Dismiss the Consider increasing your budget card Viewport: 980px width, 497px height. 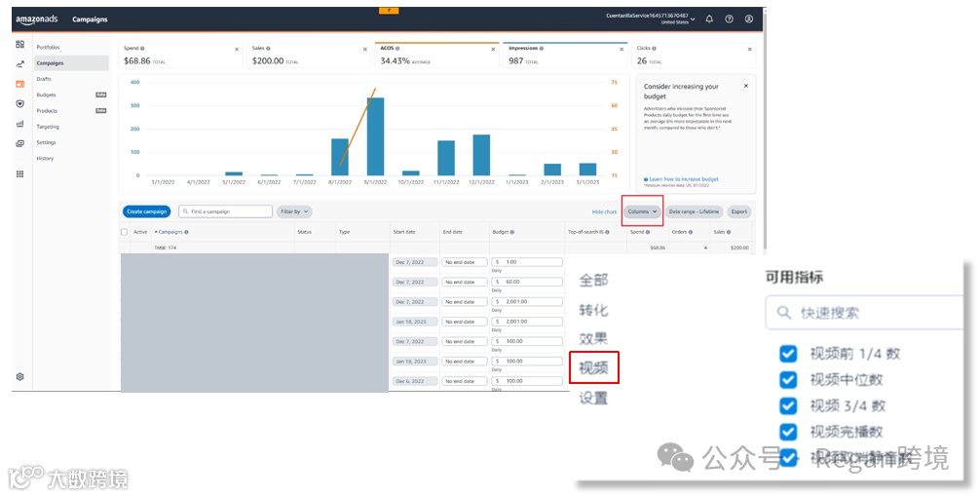pos(745,87)
